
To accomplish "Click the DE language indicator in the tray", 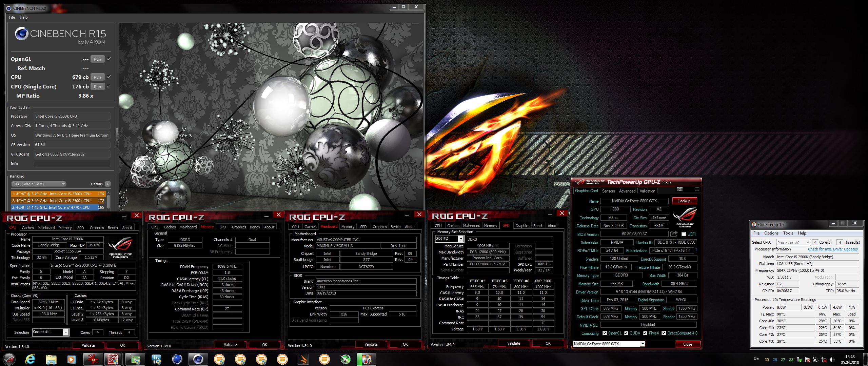I will [756, 359].
